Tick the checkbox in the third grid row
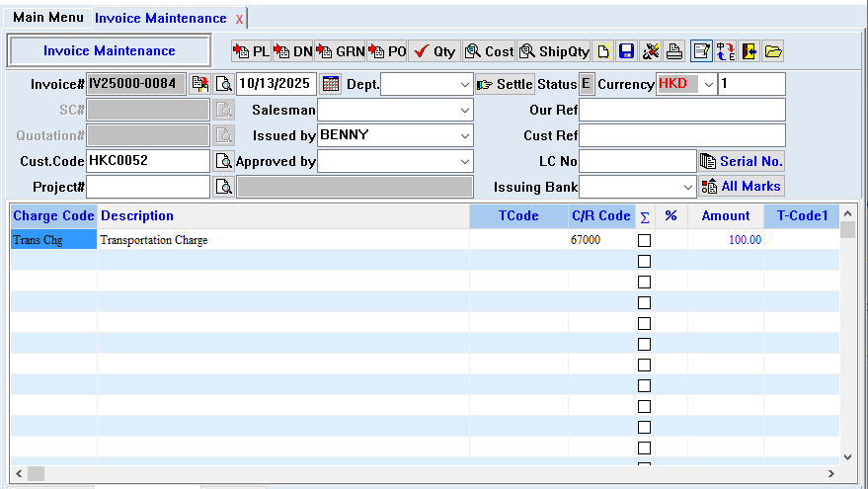Image resolution: width=868 pixels, height=489 pixels. coord(645,282)
